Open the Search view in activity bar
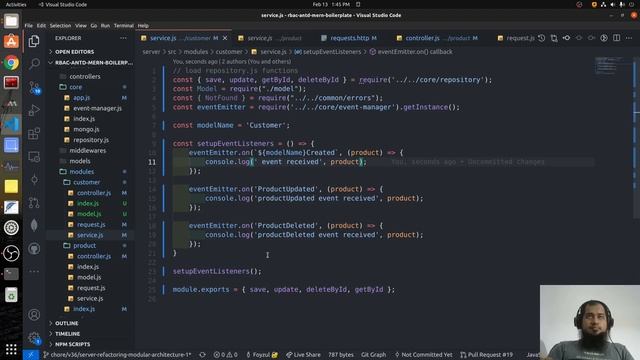 coord(34,64)
